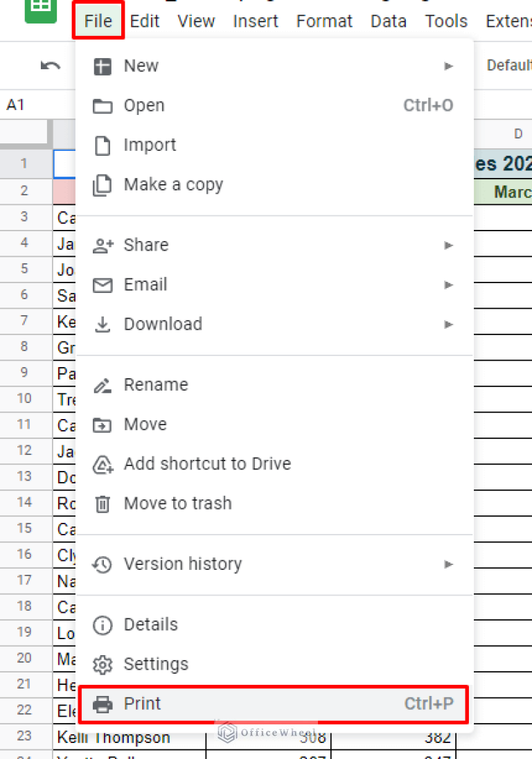Click the Add shortcut to Drive icon
Image resolution: width=532 pixels, height=759 pixels.
click(x=103, y=465)
